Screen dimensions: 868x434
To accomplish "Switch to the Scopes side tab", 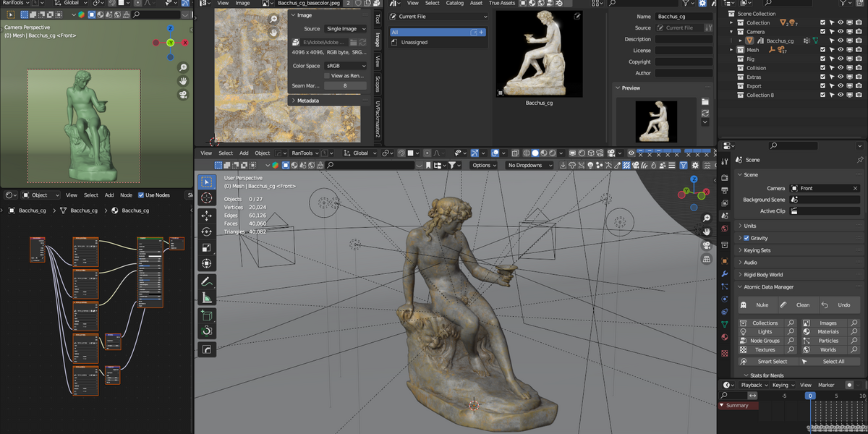I will tap(378, 84).
